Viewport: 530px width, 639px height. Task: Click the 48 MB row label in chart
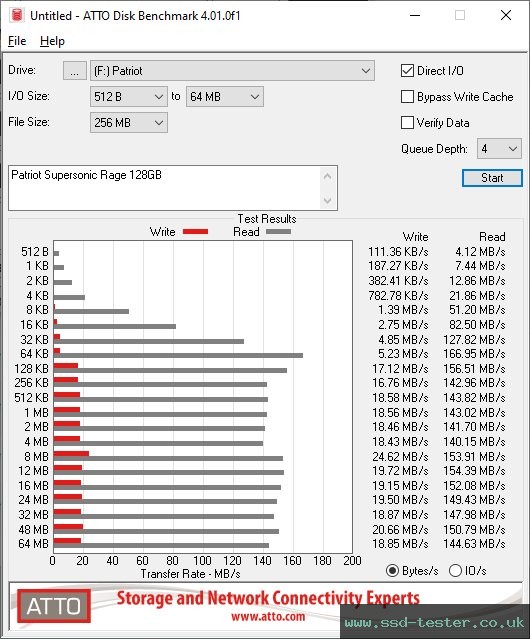pos(33,529)
